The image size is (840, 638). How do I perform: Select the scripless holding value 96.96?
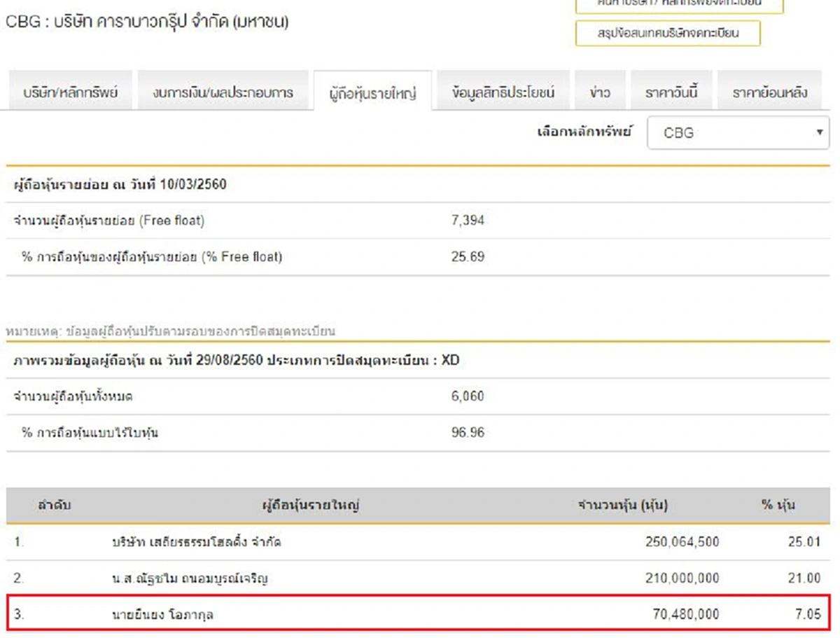coord(468,433)
